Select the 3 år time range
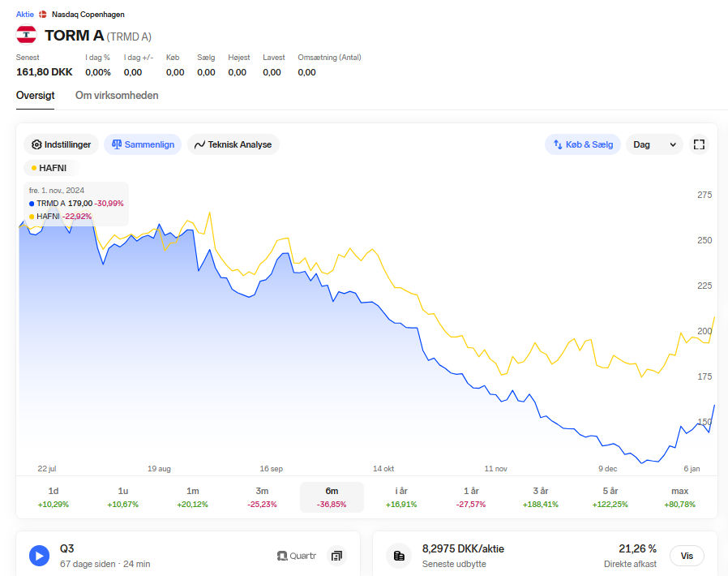The image size is (728, 576). [x=541, y=497]
